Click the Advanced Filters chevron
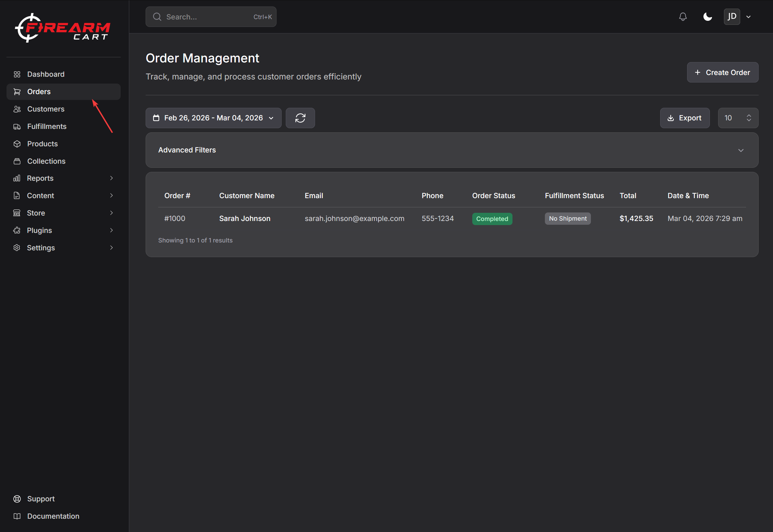This screenshot has width=773, height=532. pyautogui.click(x=741, y=150)
